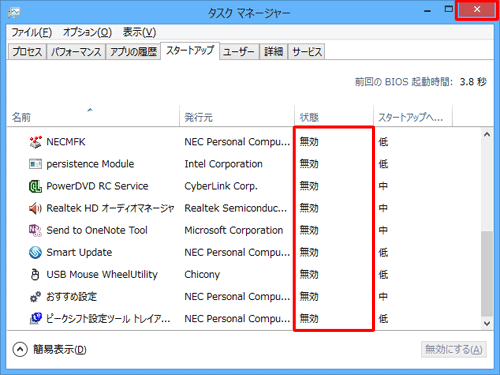Open the 表示(V) menu
This screenshot has height=375, width=500.
139,32
